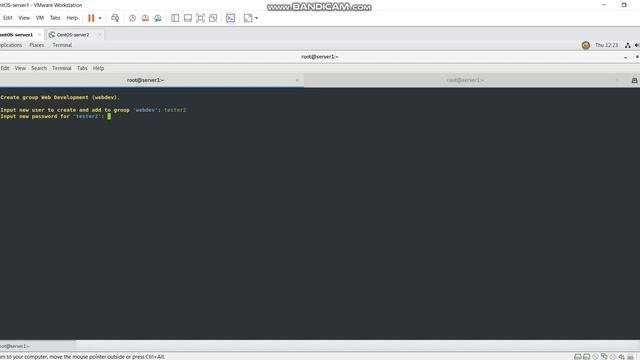Close the first terminal tab
Viewport: 640px width, 360px height.
click(297, 80)
